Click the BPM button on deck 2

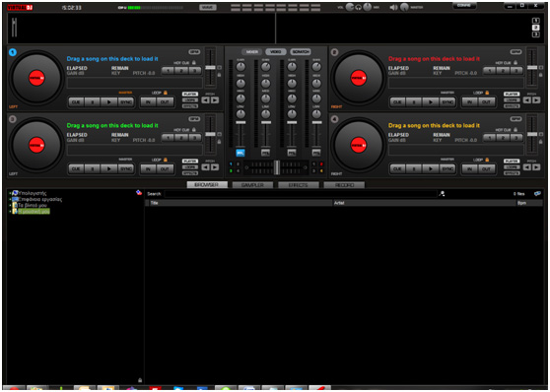[516, 52]
